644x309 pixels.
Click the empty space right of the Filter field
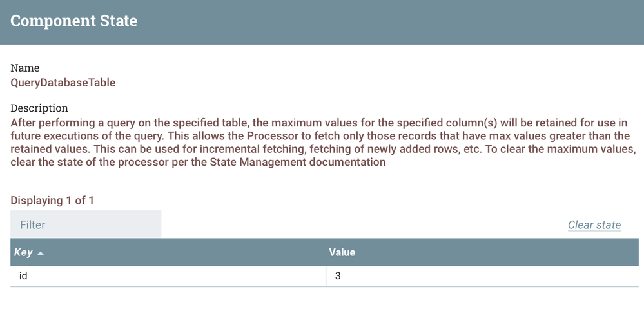point(361,224)
